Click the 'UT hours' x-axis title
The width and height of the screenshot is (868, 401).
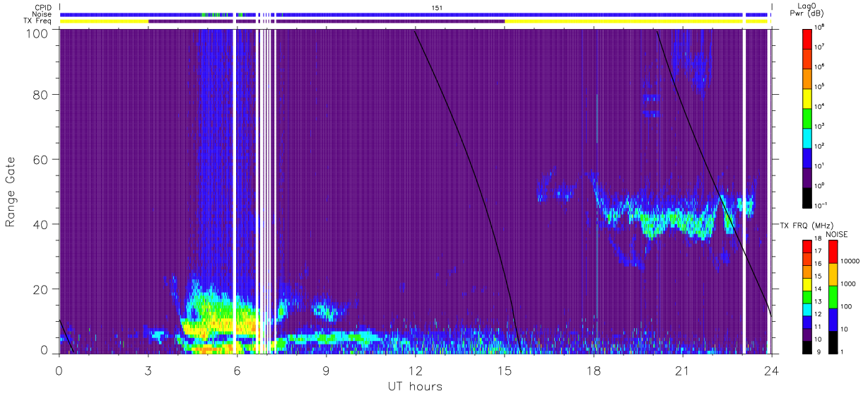coord(414,386)
